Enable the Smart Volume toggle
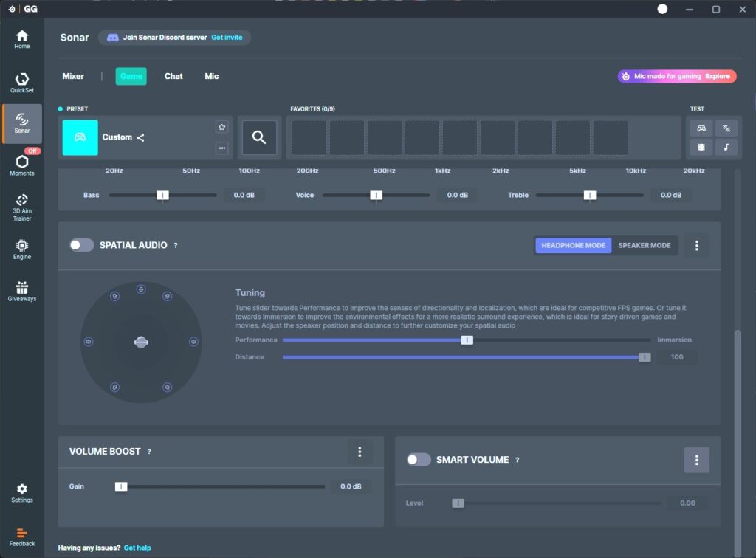The height and width of the screenshot is (558, 756). [419, 459]
